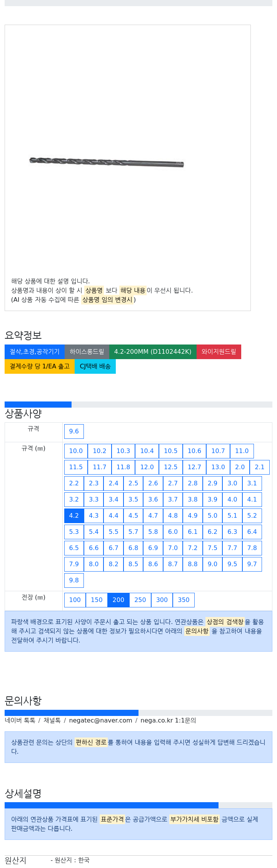Click the 4.2-200MM (D1102442K) model tag
The width and height of the screenshot is (277, 868).
pyautogui.click(x=153, y=352)
